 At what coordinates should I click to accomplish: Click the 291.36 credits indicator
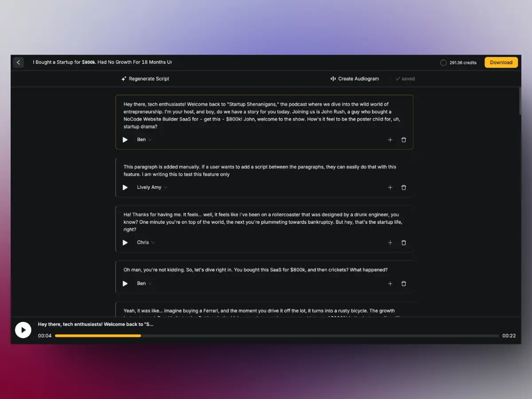click(458, 63)
